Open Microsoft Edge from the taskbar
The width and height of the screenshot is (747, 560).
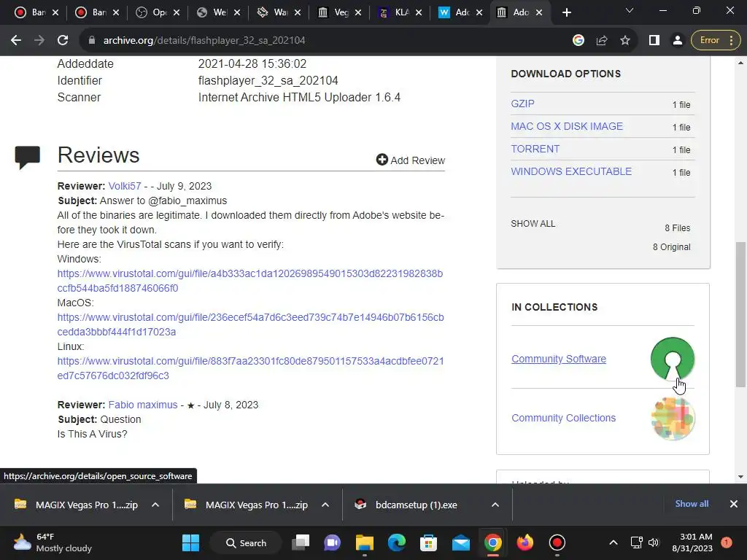(396, 542)
